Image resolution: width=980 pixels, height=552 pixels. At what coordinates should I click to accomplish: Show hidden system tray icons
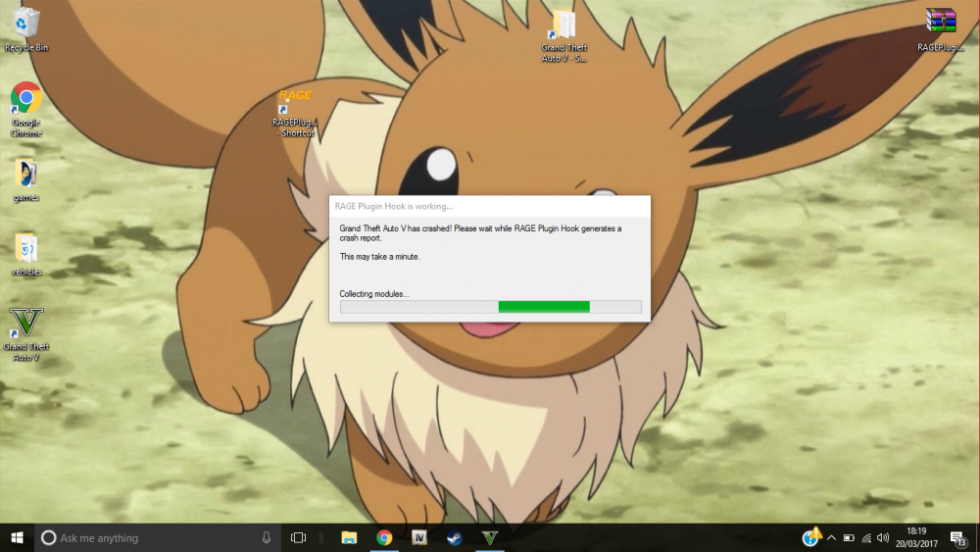click(x=831, y=537)
